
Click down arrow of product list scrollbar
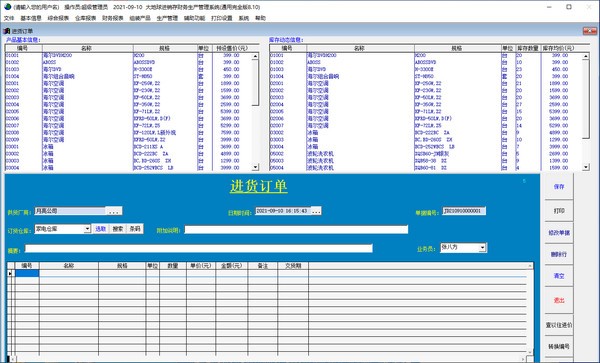pyautogui.click(x=255, y=167)
